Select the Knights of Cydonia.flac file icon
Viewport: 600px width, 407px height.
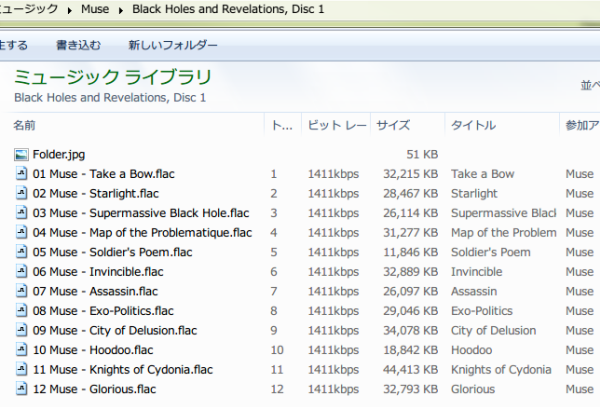pyautogui.click(x=22, y=370)
